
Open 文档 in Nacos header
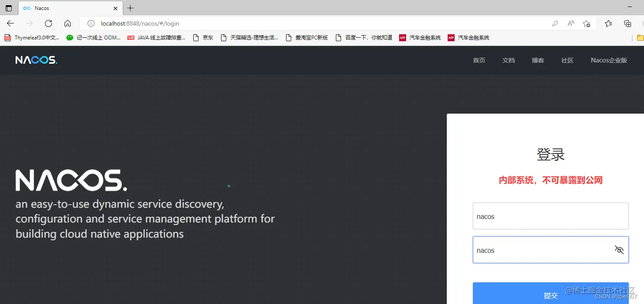coord(508,60)
